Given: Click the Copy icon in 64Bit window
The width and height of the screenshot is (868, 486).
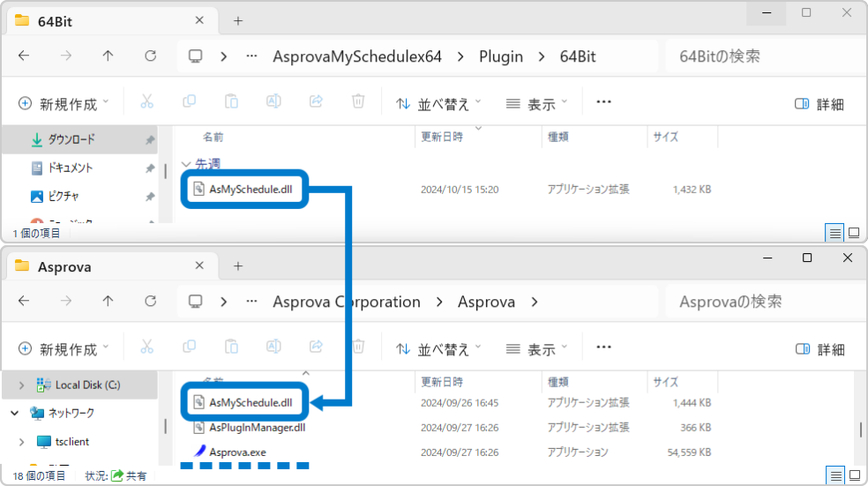Looking at the screenshot, I should (190, 101).
